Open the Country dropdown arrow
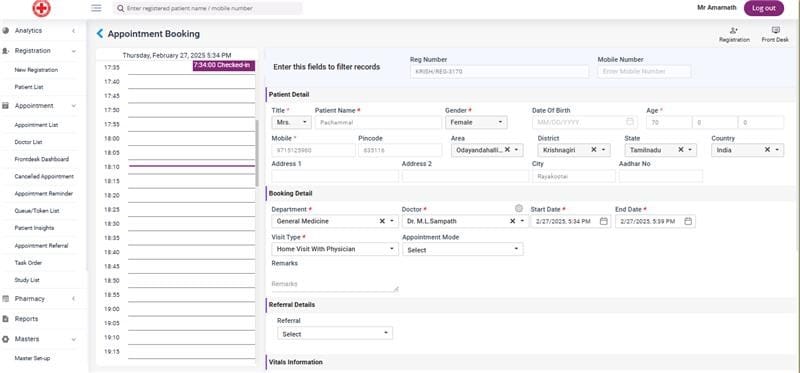 777,150
